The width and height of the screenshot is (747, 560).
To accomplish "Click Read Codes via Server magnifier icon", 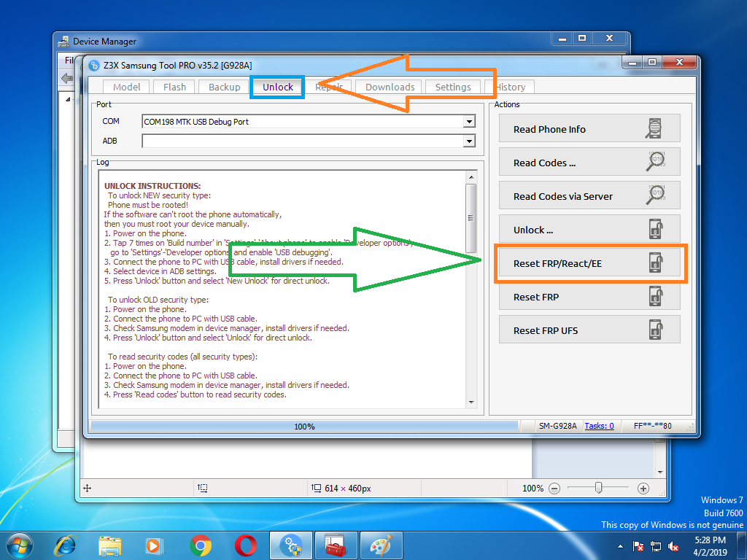I will [656, 194].
